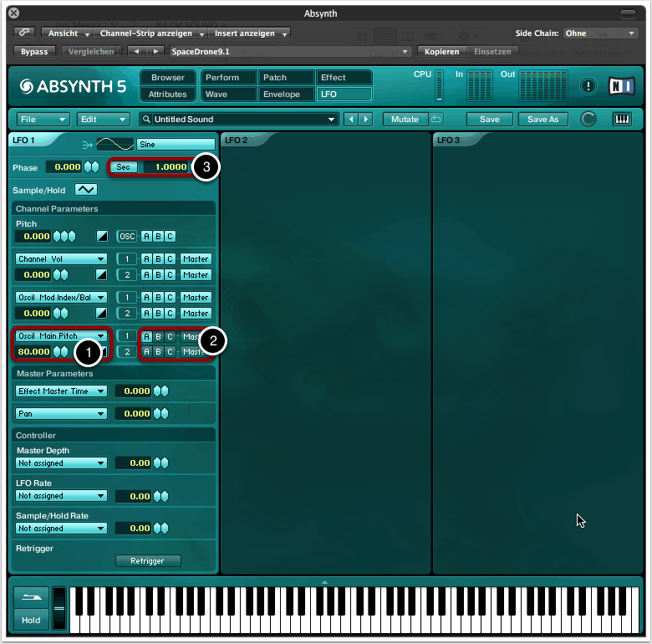Click the exclamation mark panic button
This screenshot has width=652, height=644.
click(x=588, y=86)
